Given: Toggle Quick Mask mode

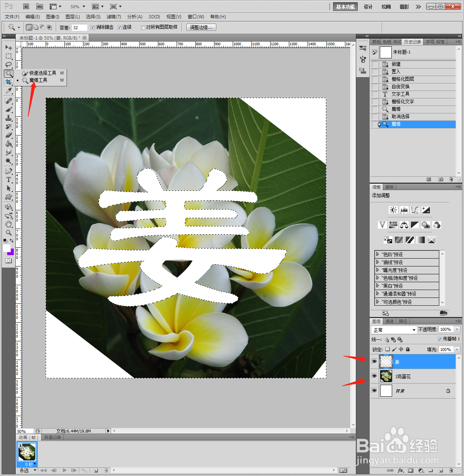Looking at the screenshot, I should coord(9,260).
